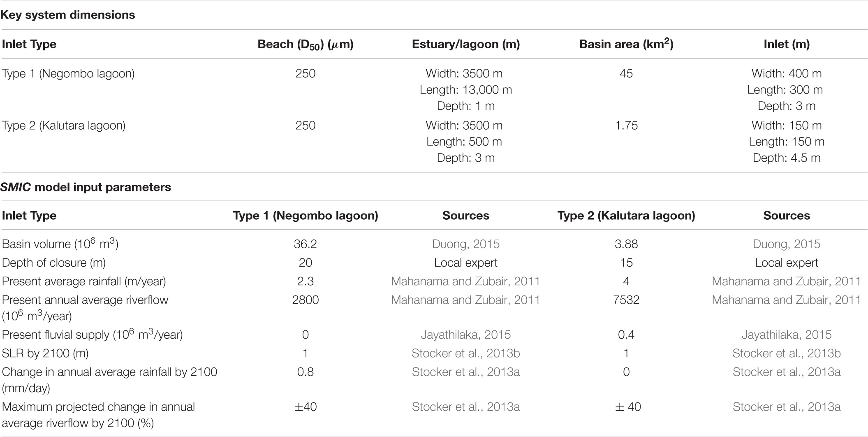868x437 pixels.
Task: Click Mahanama and Zubair citation for Kalutara rainfall
Action: coord(786,281)
